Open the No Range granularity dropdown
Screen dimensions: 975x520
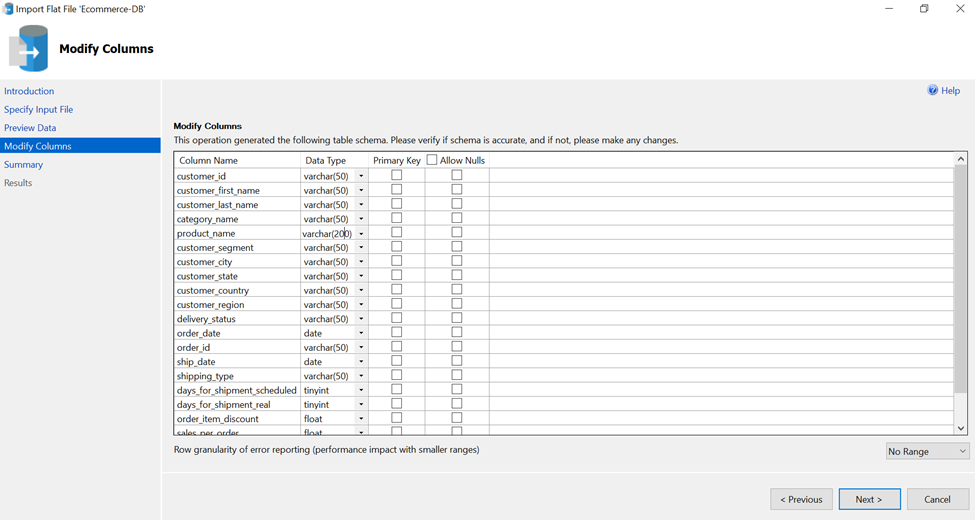(x=927, y=451)
